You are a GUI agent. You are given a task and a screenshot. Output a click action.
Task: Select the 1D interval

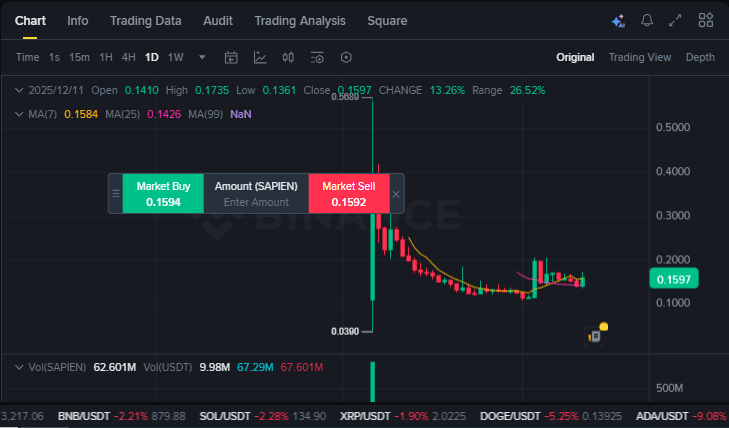pyautogui.click(x=152, y=58)
